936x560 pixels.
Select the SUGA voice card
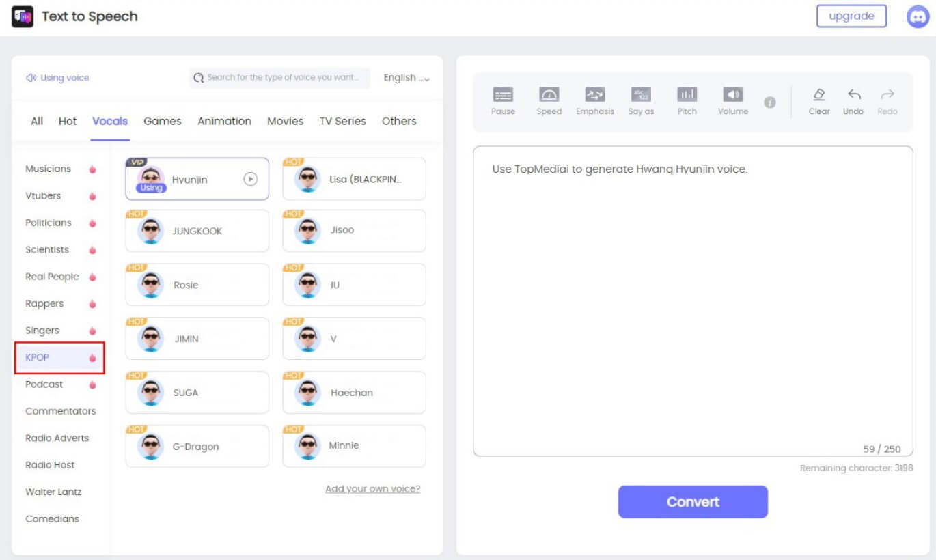[x=197, y=393]
